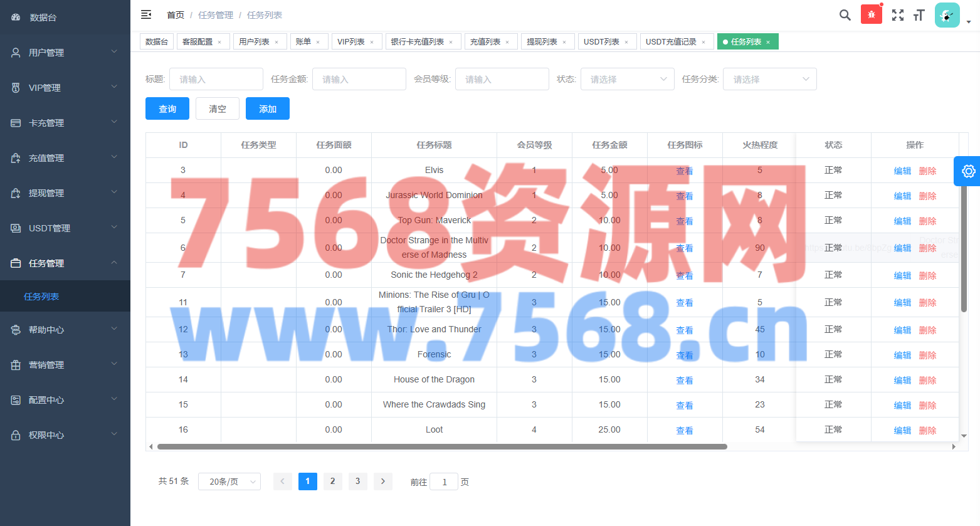The width and height of the screenshot is (980, 526).
Task: Collapse the sidebar with the hamburger icon
Action: pyautogui.click(x=146, y=14)
